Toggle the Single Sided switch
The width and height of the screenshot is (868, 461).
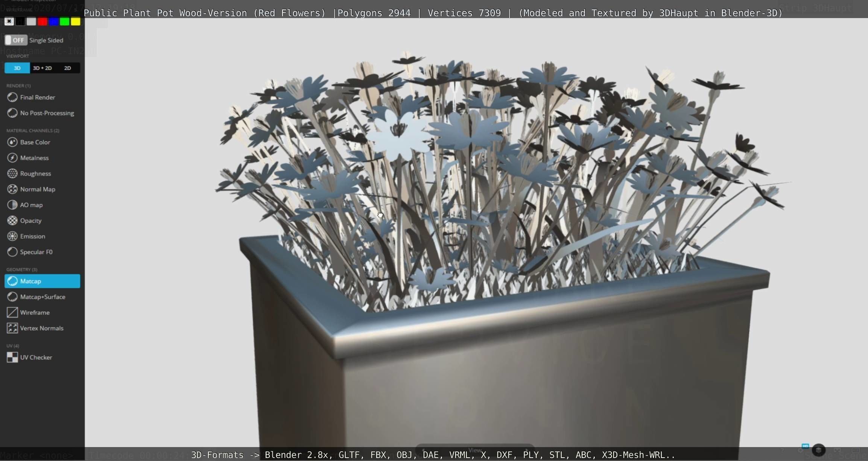[16, 40]
